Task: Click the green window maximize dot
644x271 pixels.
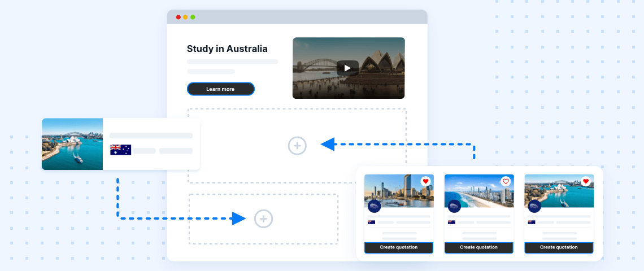Action: 193,18
